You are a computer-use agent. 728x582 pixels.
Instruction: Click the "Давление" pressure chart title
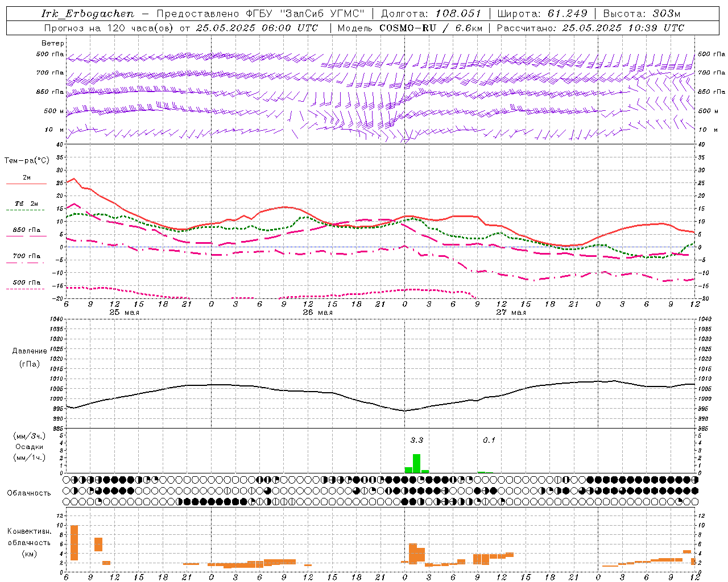(x=30, y=351)
